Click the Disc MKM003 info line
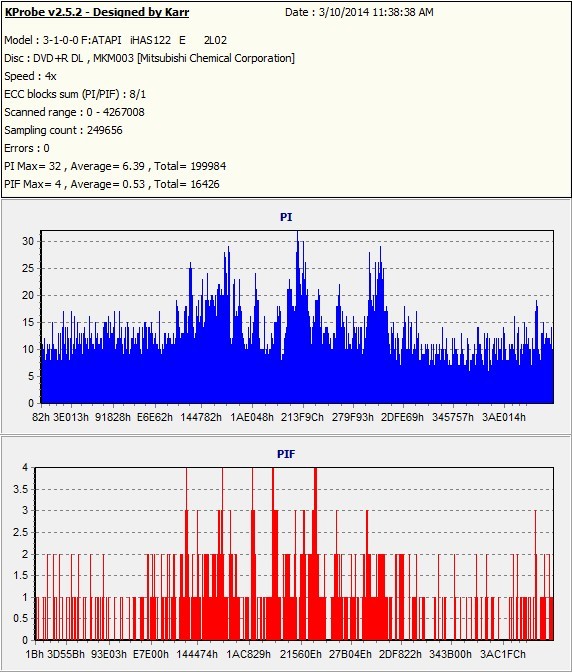This screenshot has width=572, height=672. point(150,58)
